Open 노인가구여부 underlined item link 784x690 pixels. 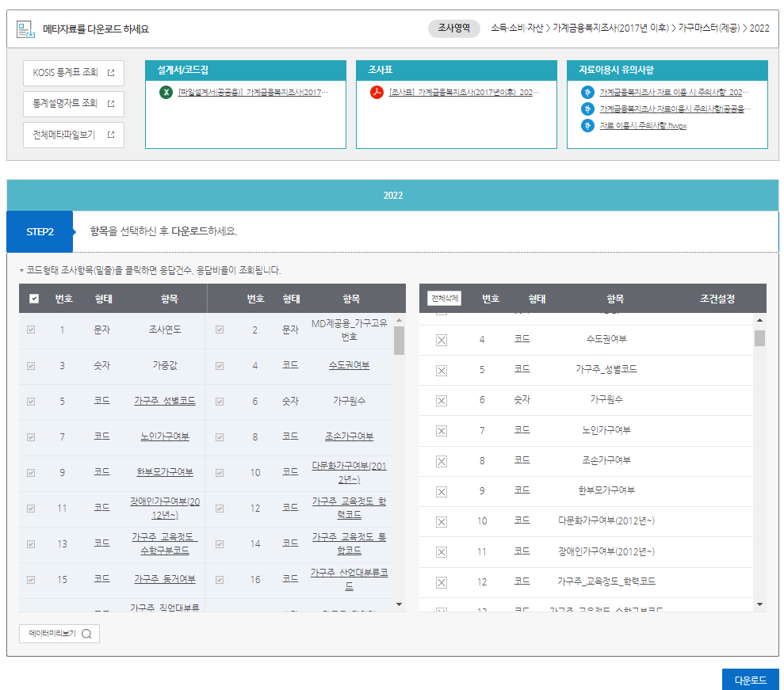tap(165, 436)
